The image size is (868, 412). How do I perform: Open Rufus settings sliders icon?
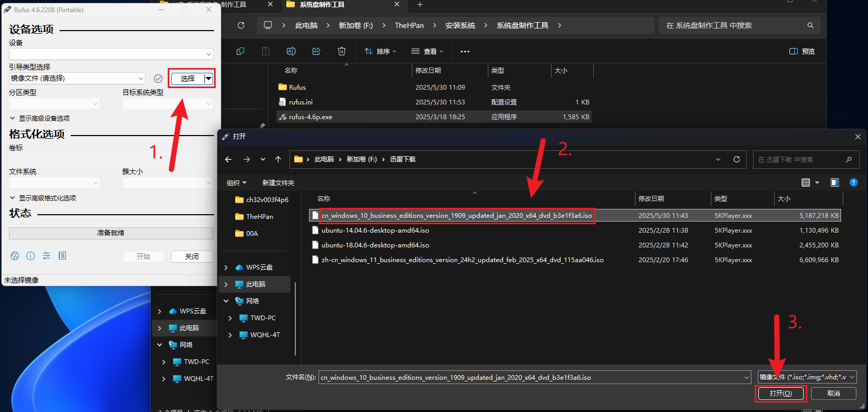click(46, 256)
